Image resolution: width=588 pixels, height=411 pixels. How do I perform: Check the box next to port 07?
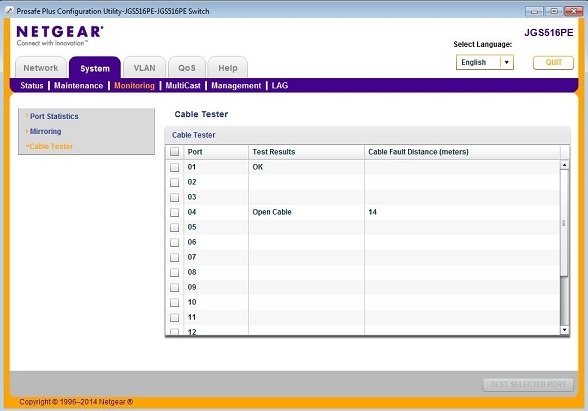174,257
